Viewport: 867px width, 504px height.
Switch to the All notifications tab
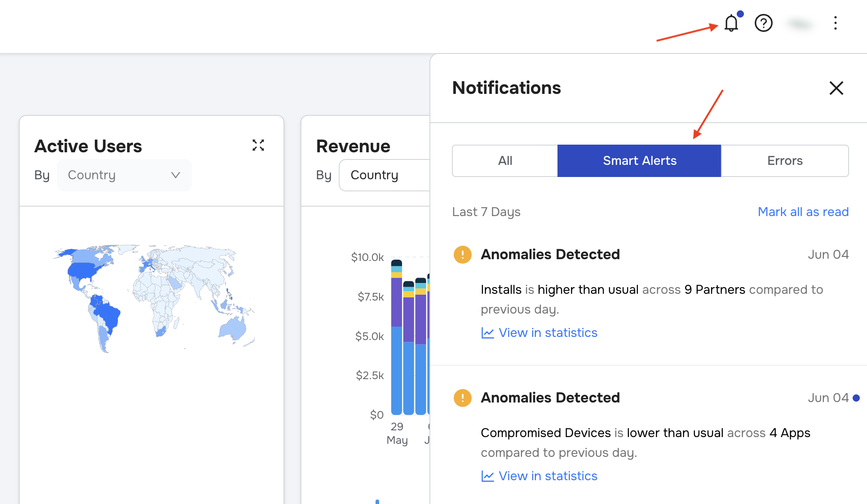(x=505, y=161)
